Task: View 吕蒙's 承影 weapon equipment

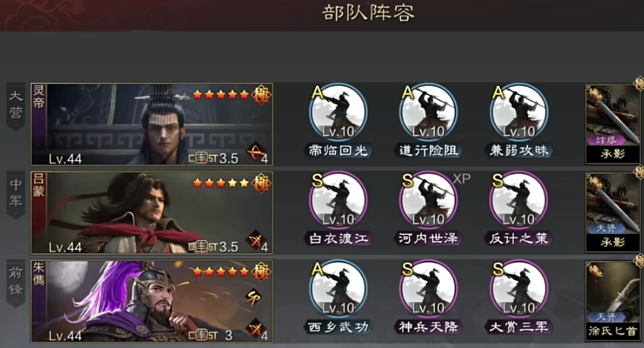Action: click(x=612, y=212)
